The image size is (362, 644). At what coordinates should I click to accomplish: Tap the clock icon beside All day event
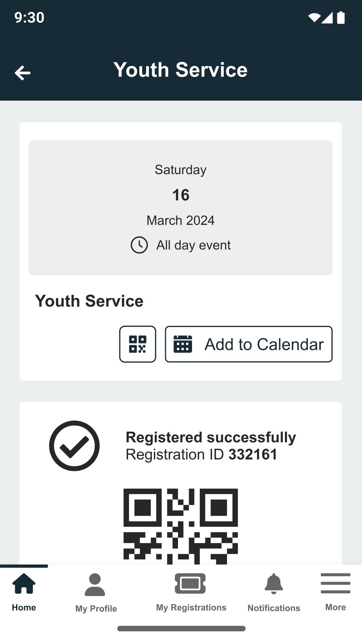coord(139,245)
